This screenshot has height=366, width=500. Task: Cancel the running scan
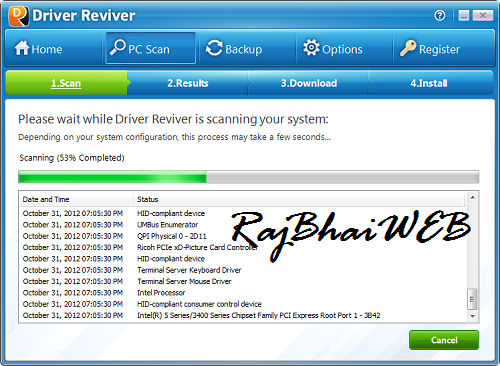[x=444, y=340]
